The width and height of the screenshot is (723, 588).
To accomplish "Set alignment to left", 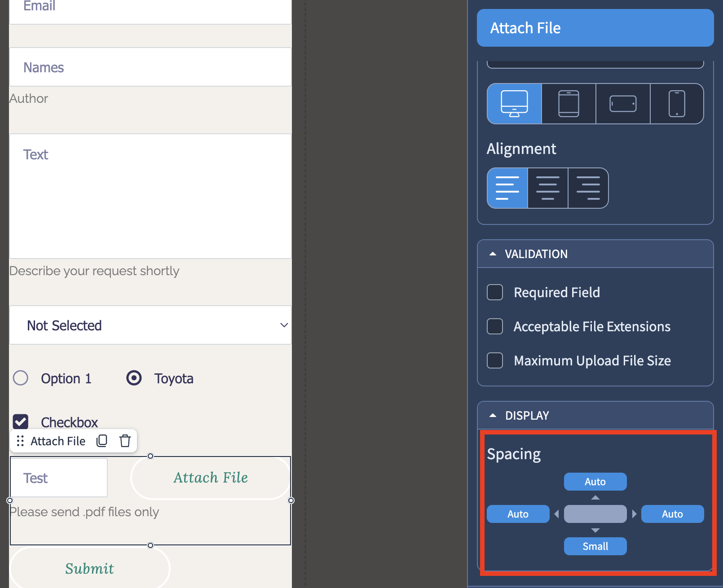I will coord(507,188).
